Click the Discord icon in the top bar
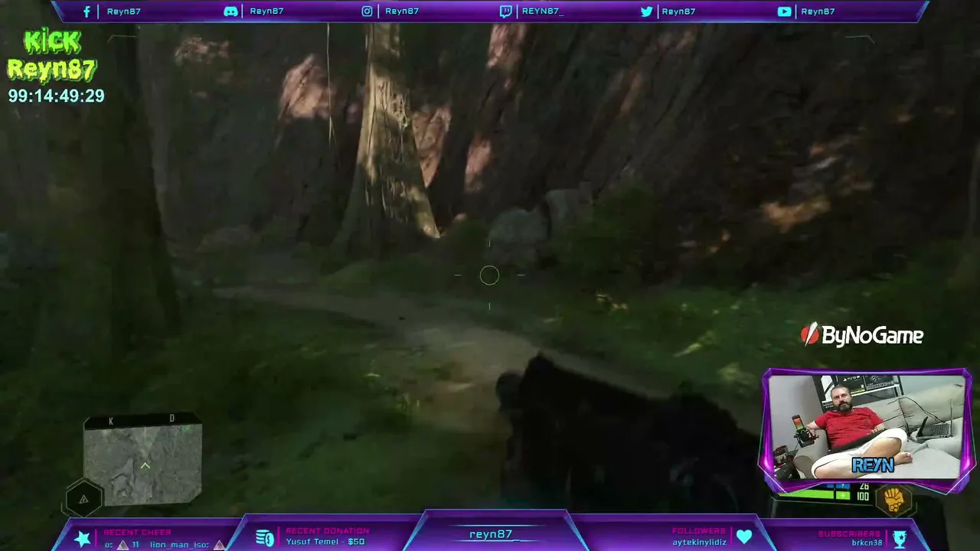980x551 pixels. (230, 11)
